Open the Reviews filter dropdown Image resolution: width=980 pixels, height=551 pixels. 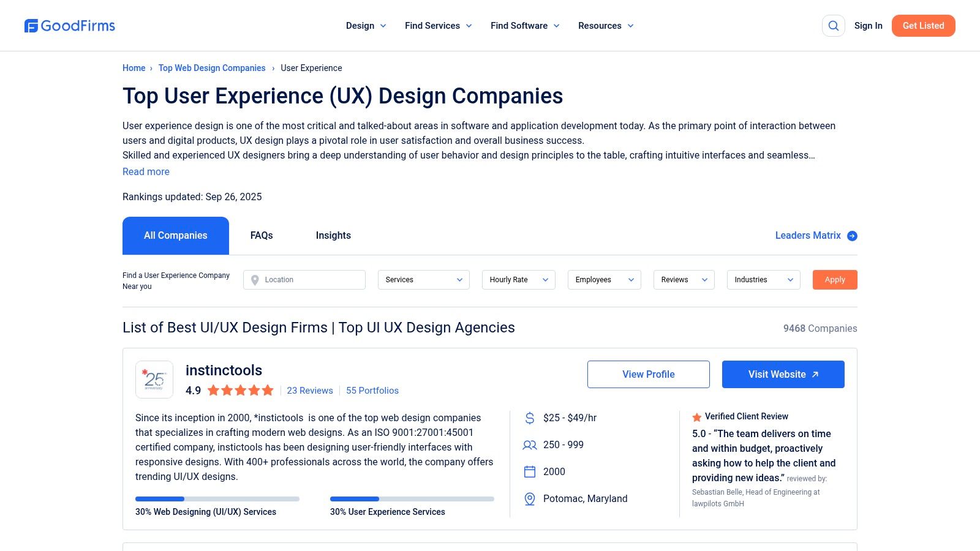click(684, 280)
